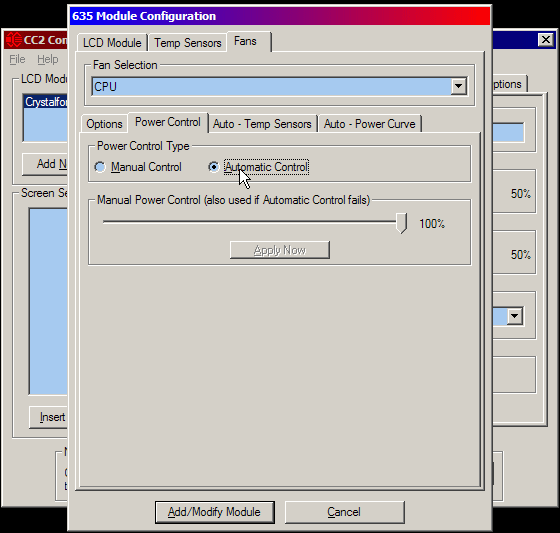560x533 pixels.
Task: Open the Fans tab
Action: point(245,41)
